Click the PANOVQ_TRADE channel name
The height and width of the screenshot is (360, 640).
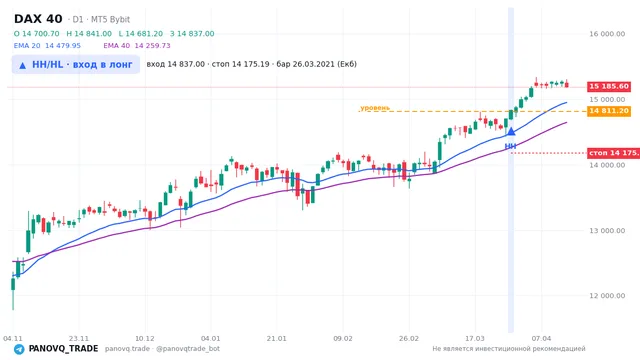point(63,349)
